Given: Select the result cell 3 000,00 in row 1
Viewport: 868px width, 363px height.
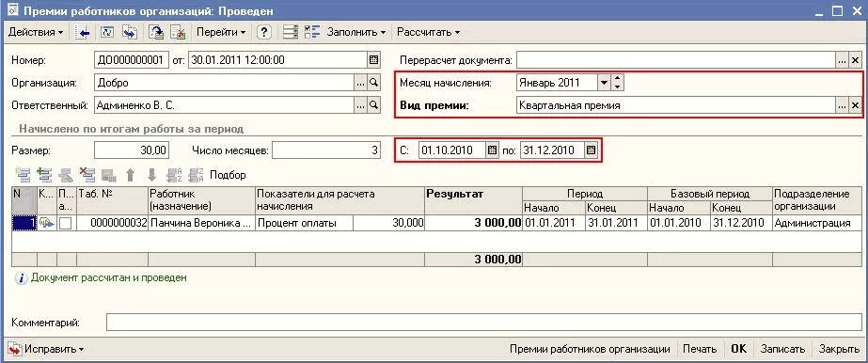Looking at the screenshot, I should 473,224.
